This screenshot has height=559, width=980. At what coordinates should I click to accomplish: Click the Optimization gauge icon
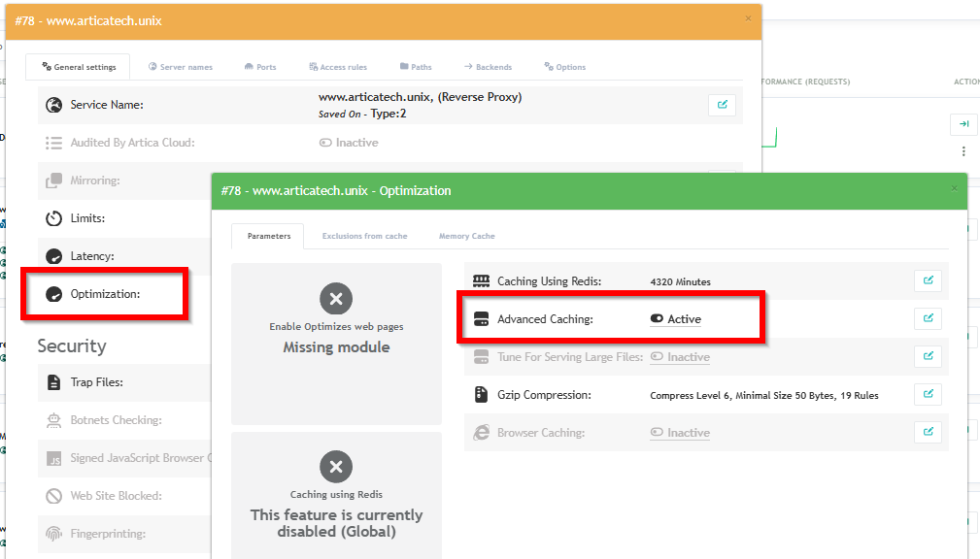[53, 294]
